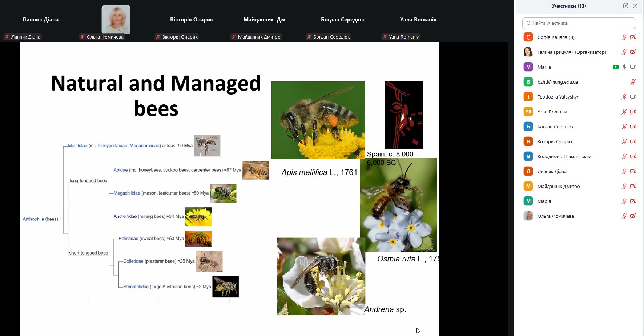Toggle Ольга Фомичева's muted microphone in list
Screen dimensions: 644x336
click(x=624, y=216)
